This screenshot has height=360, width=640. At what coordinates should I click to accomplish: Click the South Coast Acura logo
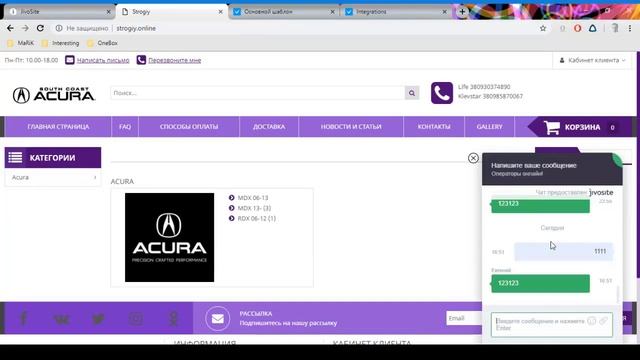[x=53, y=95]
